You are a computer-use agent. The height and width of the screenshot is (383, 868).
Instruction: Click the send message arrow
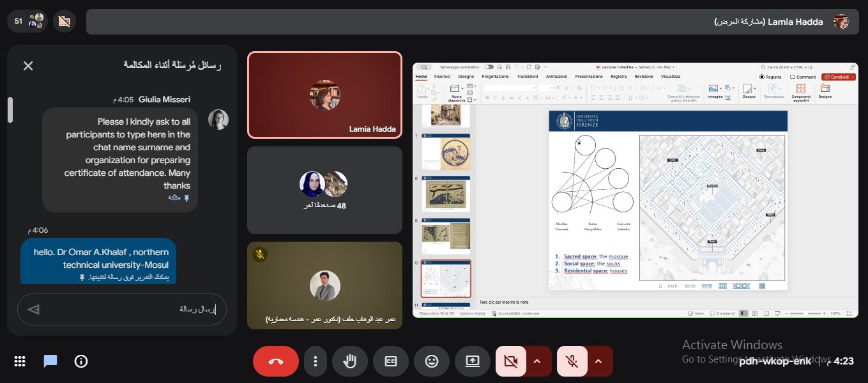point(33,309)
